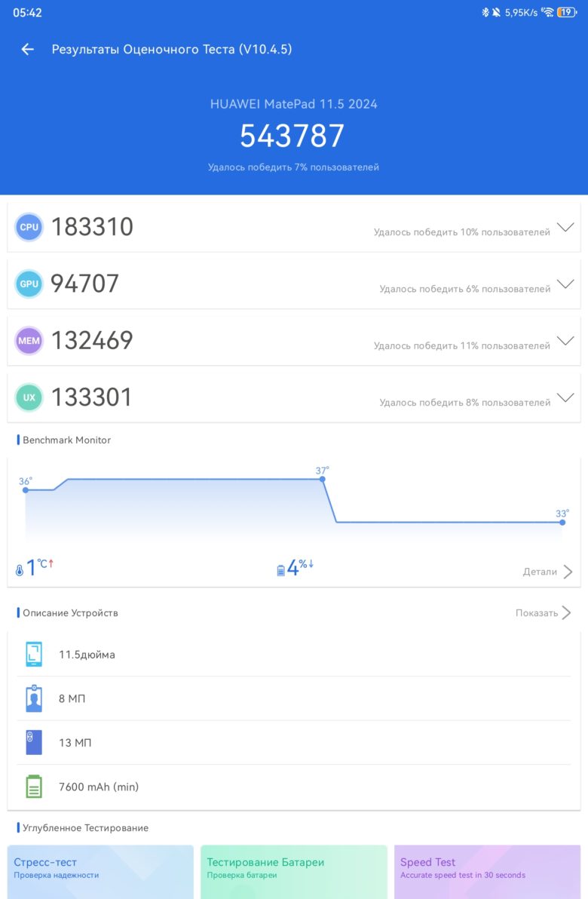Tap the 8 МП front camera row
The image size is (588, 899).
click(294, 698)
